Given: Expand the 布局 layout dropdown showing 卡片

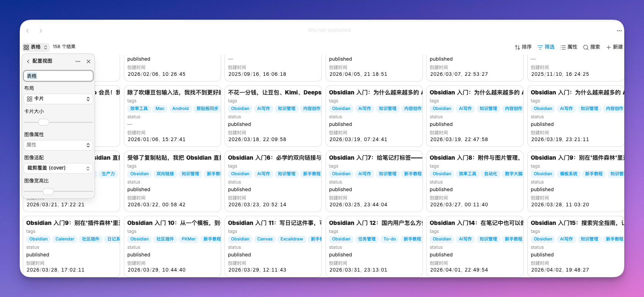Looking at the screenshot, I should pos(58,99).
